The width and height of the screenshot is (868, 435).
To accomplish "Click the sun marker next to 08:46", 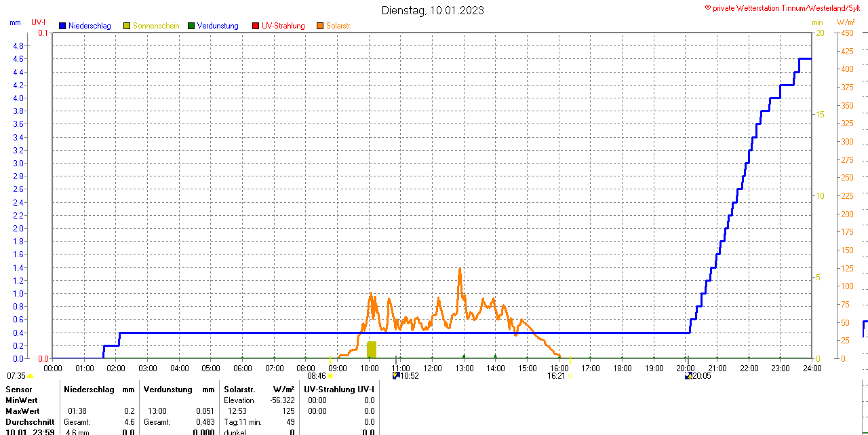I will [330, 375].
